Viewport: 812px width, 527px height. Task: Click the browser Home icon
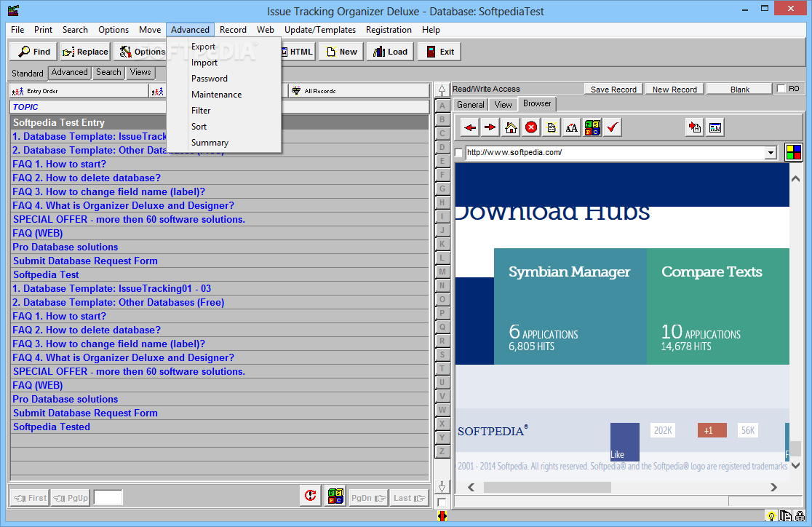pos(511,127)
